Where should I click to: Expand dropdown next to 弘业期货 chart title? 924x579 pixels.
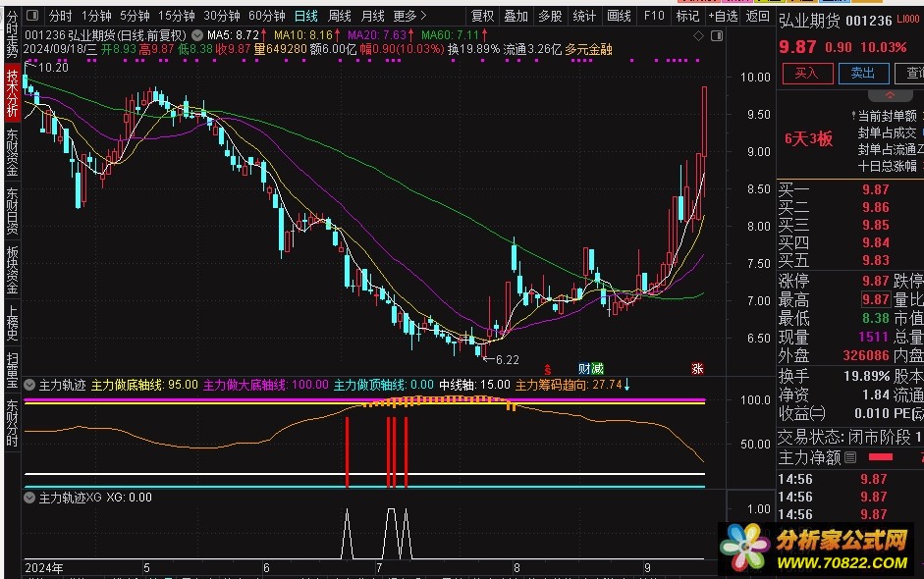[x=197, y=35]
